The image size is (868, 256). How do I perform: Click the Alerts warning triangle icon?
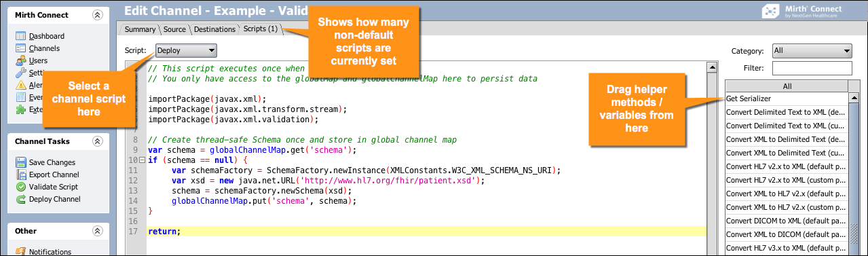coord(20,85)
